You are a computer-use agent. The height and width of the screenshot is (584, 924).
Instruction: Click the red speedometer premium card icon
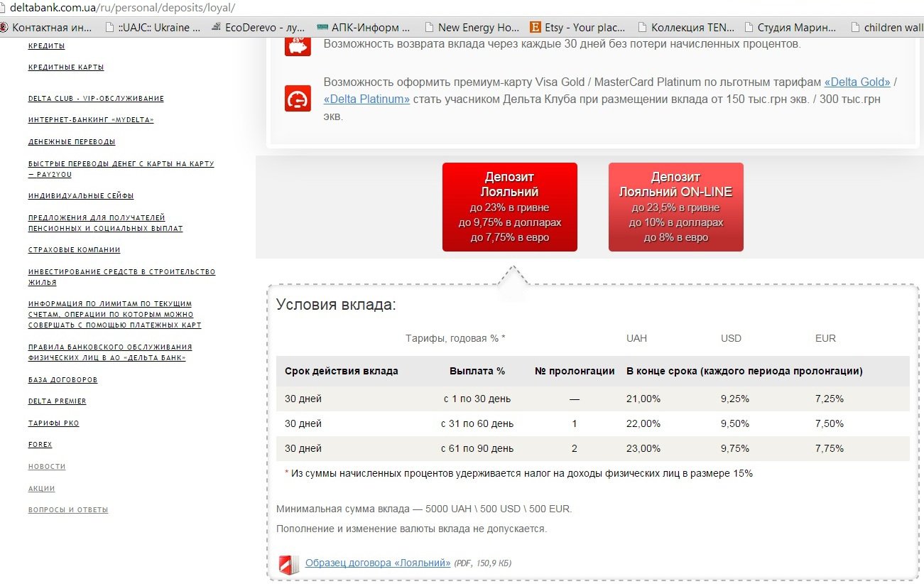[298, 99]
